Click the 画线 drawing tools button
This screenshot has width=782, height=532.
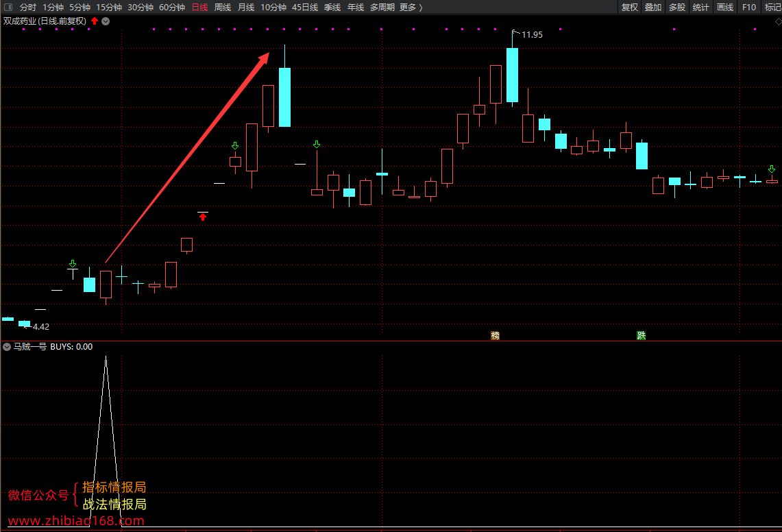click(724, 7)
